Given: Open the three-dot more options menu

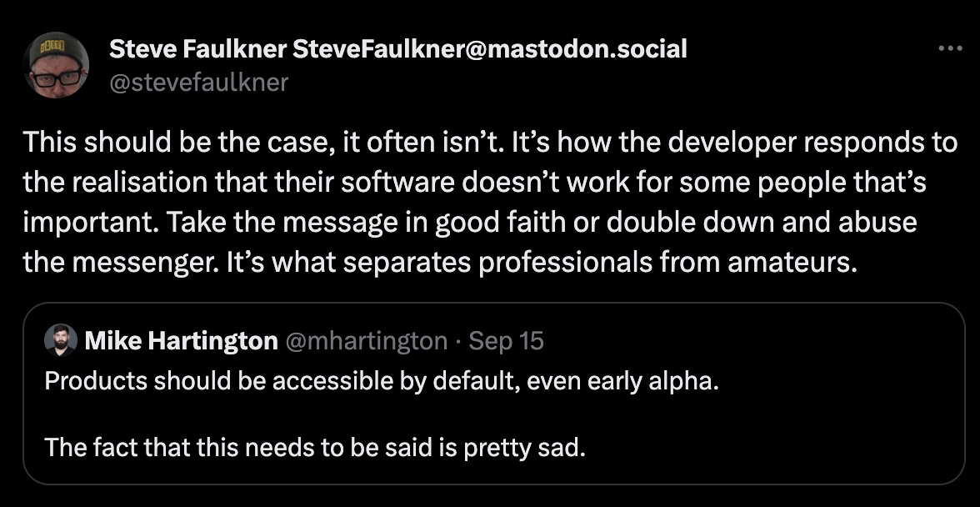Looking at the screenshot, I should point(950,48).
